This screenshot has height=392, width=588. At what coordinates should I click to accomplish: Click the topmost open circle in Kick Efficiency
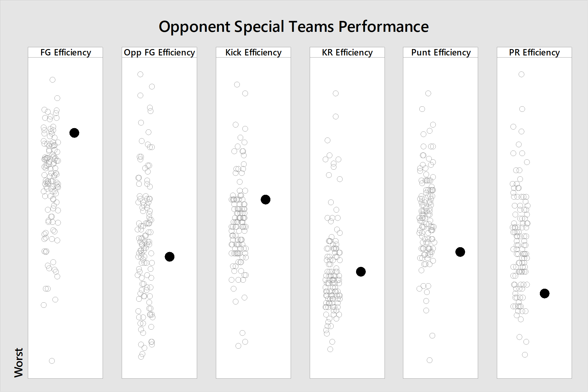click(237, 85)
